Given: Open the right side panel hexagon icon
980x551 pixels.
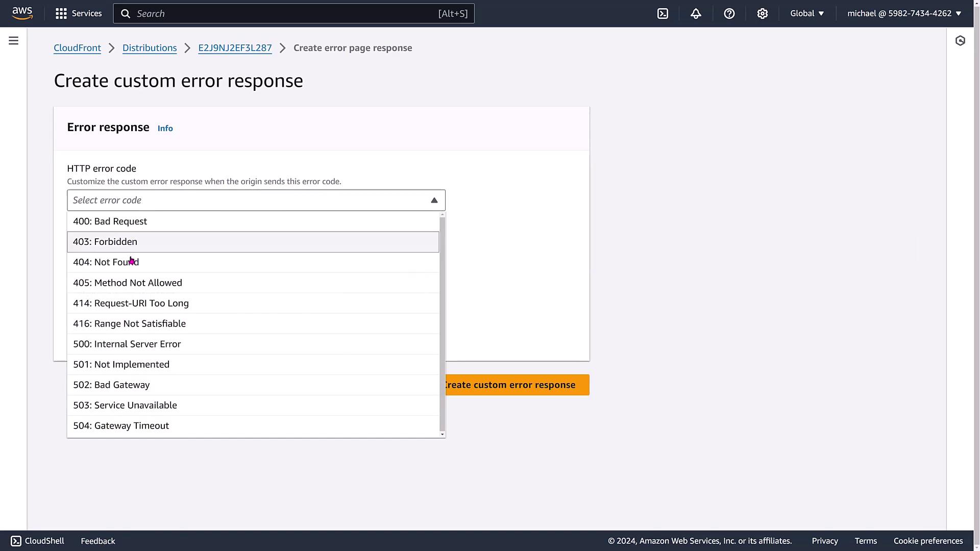Looking at the screenshot, I should (960, 41).
